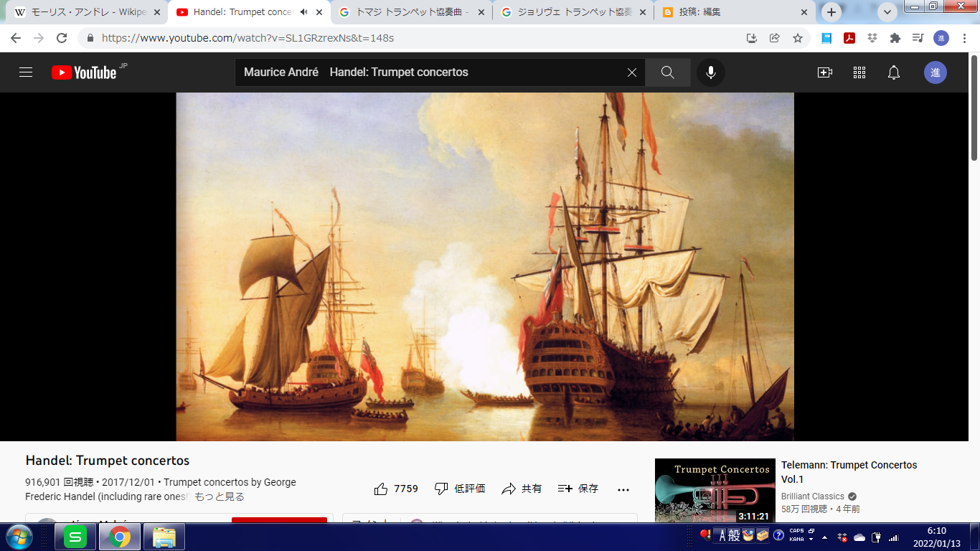Show hidden tray icons arrow
The height and width of the screenshot is (551, 980).
pos(824,537)
